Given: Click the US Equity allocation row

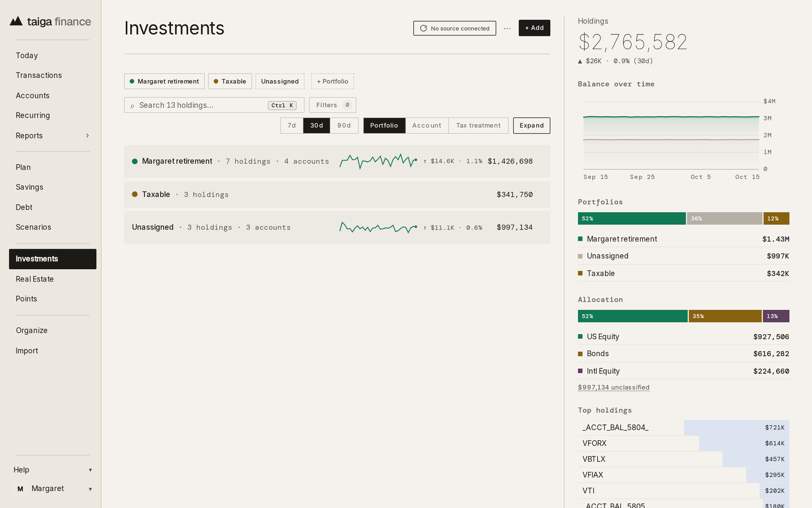Looking at the screenshot, I should tap(683, 336).
